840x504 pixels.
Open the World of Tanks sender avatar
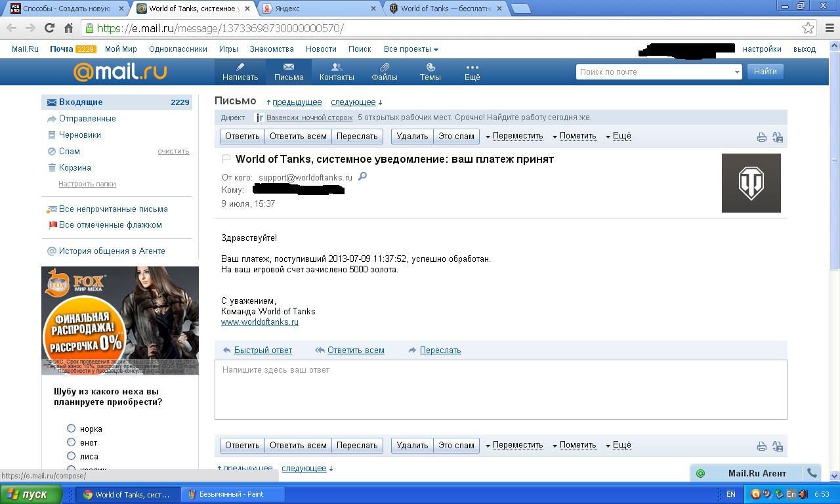(751, 183)
